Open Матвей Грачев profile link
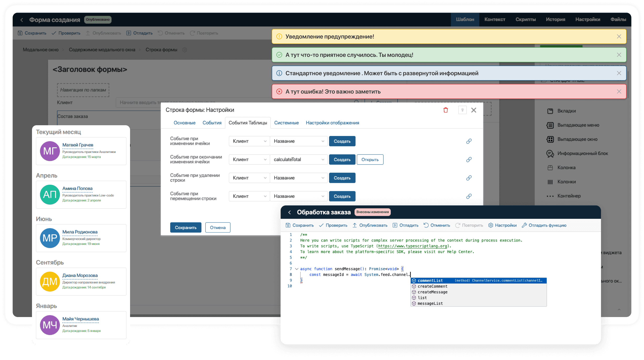 (78, 145)
